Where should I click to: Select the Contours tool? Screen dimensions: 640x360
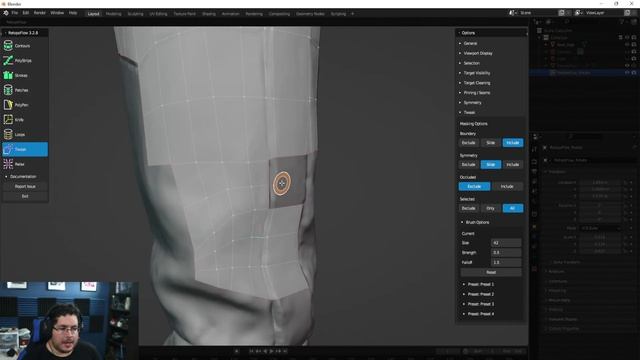click(x=25, y=46)
